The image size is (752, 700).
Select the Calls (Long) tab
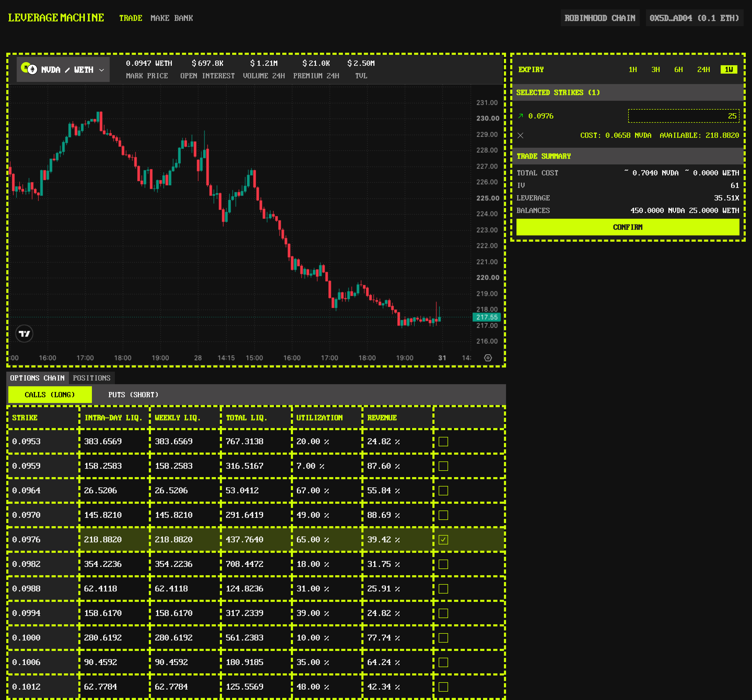50,394
